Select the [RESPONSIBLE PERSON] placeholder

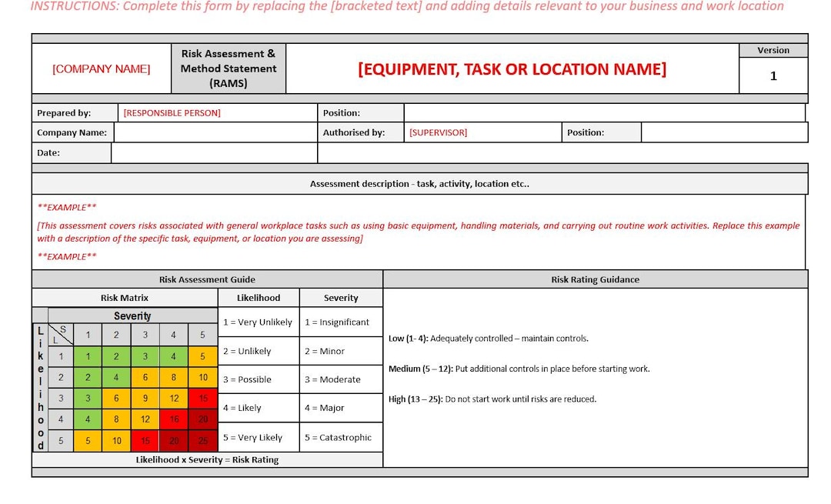click(x=172, y=113)
